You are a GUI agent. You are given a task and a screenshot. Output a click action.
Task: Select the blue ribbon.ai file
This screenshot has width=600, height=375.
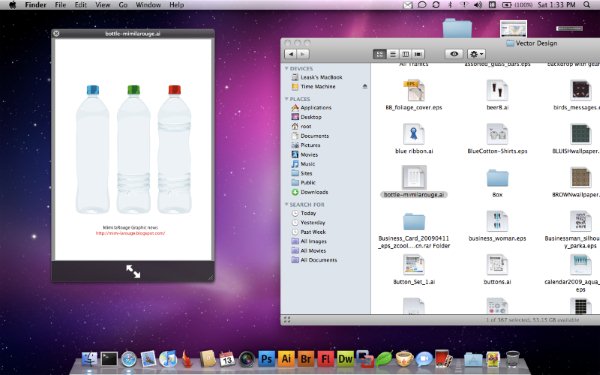click(x=414, y=138)
